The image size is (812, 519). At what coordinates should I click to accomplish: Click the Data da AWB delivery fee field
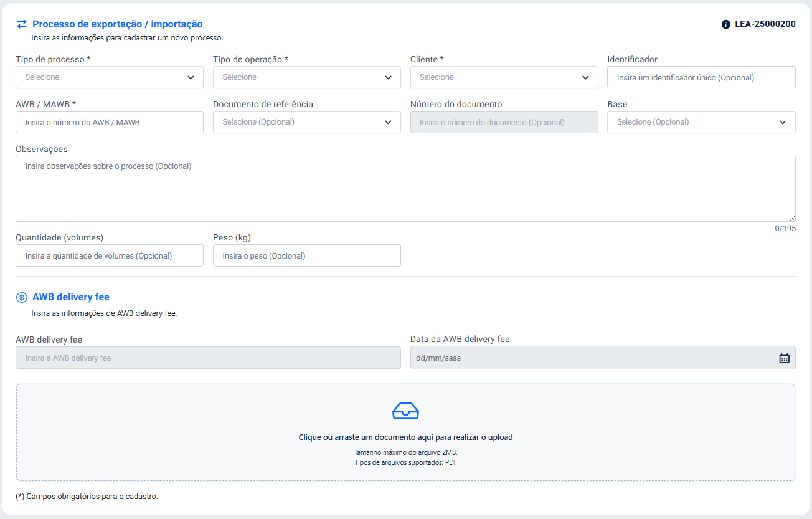(x=603, y=358)
